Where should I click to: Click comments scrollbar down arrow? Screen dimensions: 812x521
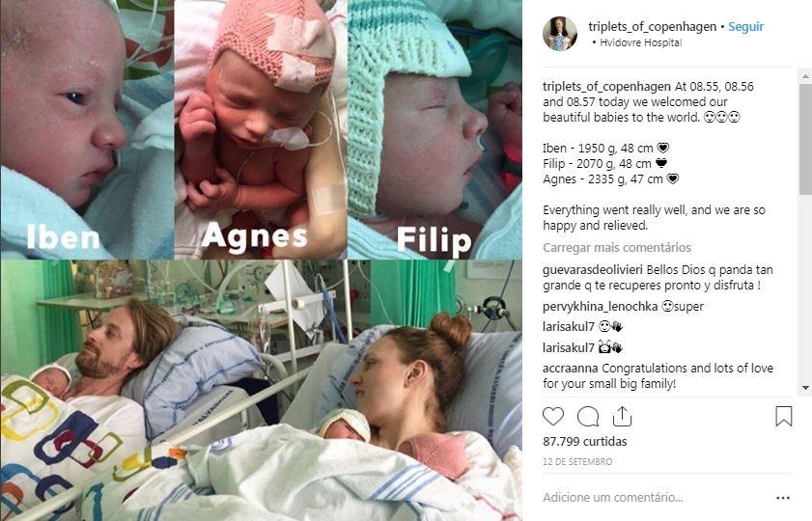click(805, 388)
